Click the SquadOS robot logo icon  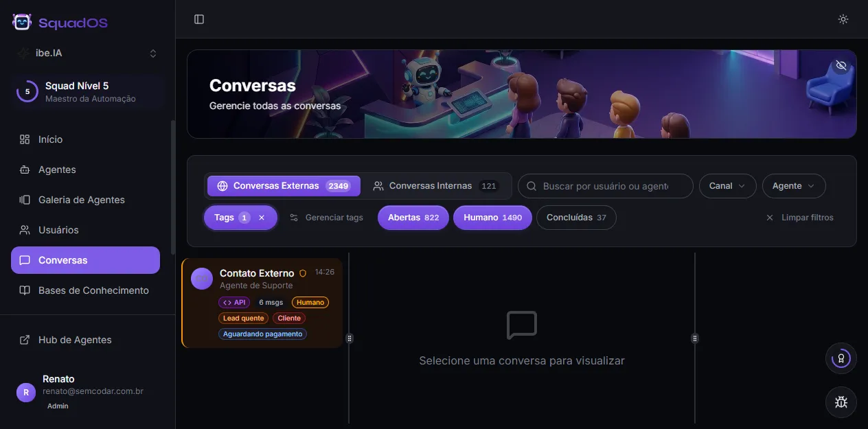pos(22,22)
